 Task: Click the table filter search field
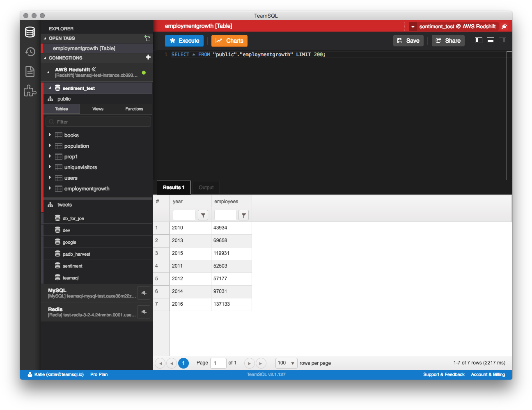[99, 122]
